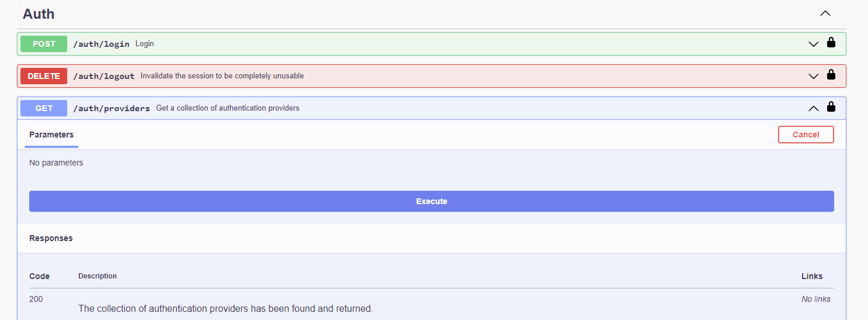Viewport: 868px width, 320px height.
Task: Click the authorization lock on /auth/providers row
Action: point(831,107)
